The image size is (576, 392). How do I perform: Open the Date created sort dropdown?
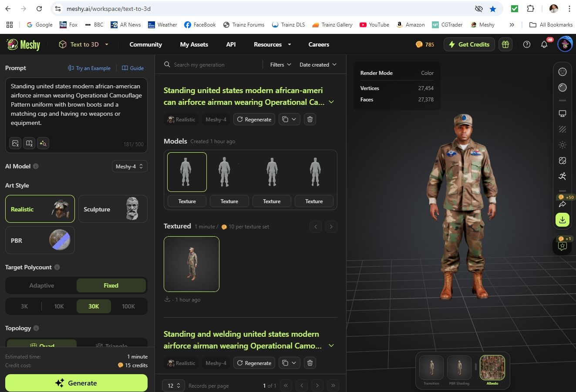point(317,64)
